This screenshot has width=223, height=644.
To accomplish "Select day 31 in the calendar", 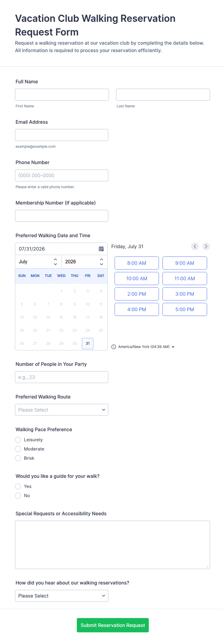I will tap(88, 344).
